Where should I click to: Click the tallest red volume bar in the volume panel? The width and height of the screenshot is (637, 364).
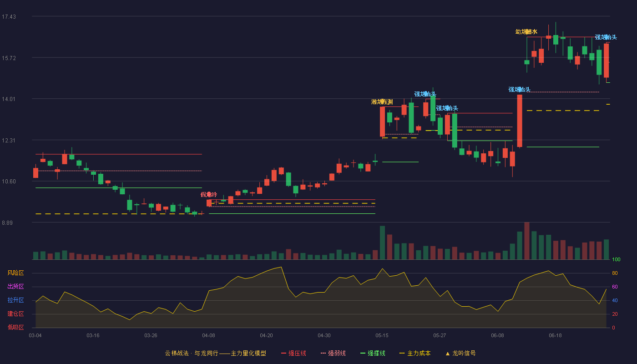click(527, 241)
